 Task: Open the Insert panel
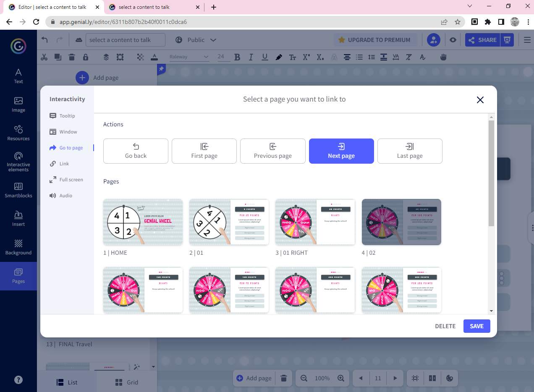point(18,219)
